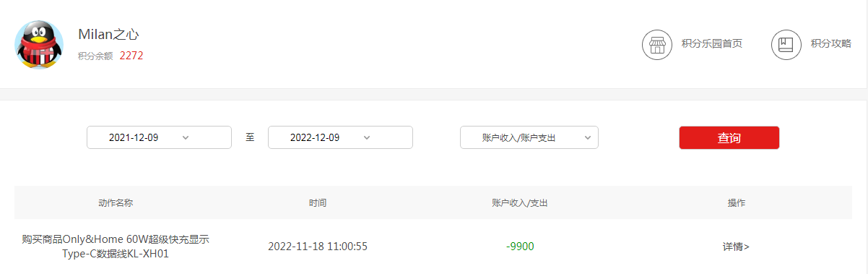Viewport: 868px width, 274px height.
Task: Click the points balance 2272
Action: pos(131,55)
